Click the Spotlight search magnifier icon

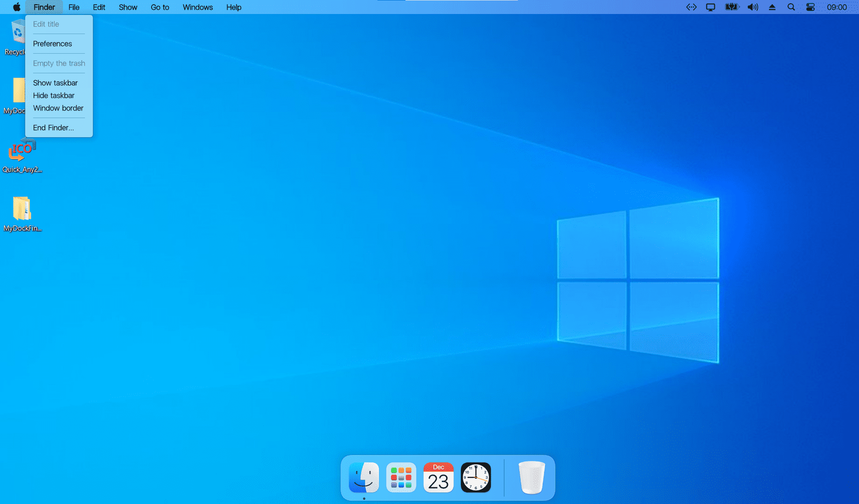coord(791,7)
